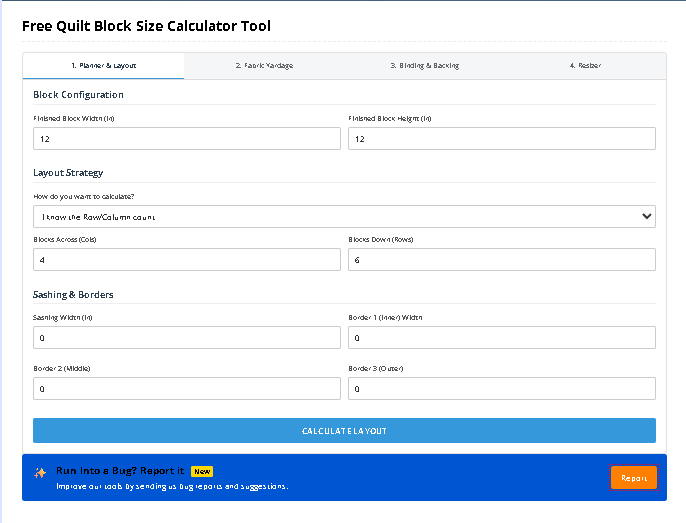Click the Finished Block Height input
The image size is (686, 523).
tap(502, 139)
